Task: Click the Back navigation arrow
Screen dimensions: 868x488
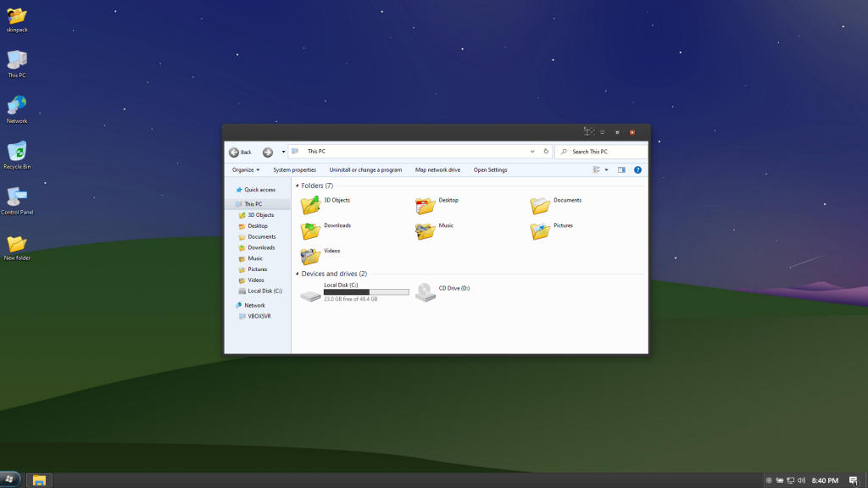Action: tap(234, 152)
